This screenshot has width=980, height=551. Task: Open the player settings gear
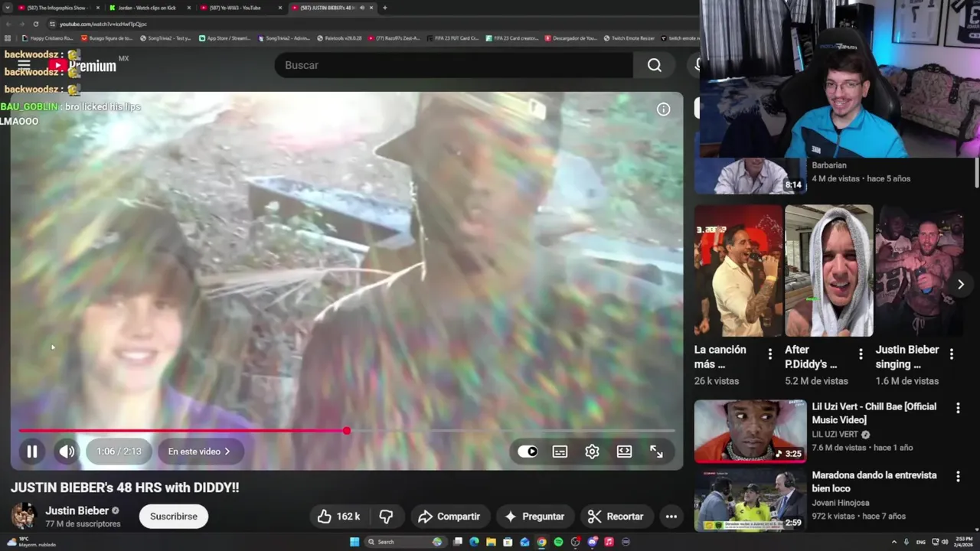click(592, 452)
